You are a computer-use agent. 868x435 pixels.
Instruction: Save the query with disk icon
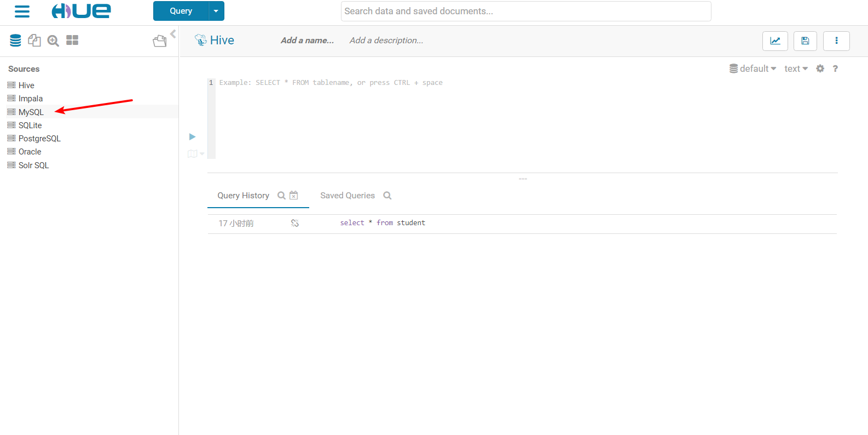pyautogui.click(x=805, y=41)
